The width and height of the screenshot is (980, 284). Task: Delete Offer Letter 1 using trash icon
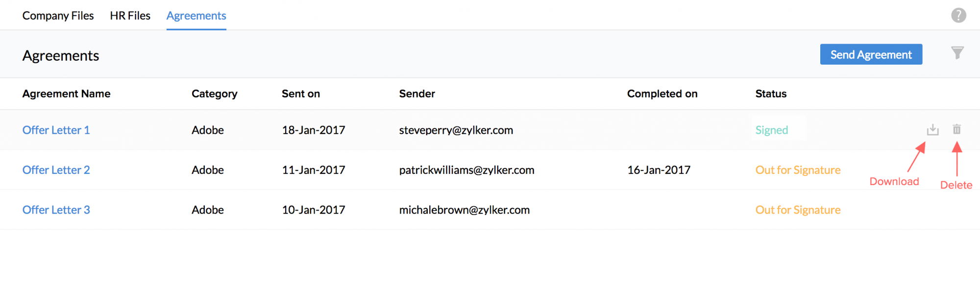coord(956,129)
